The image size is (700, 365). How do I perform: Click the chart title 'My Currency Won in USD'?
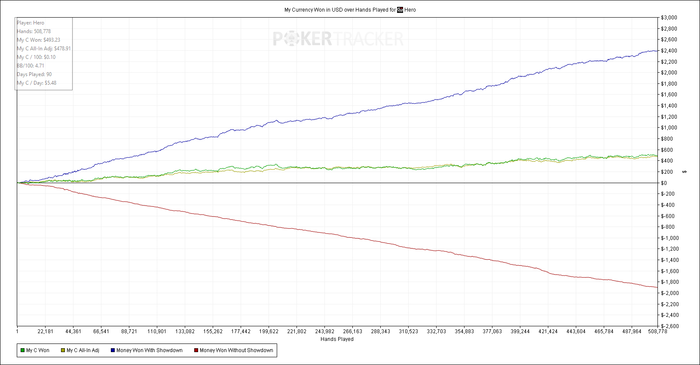point(313,9)
